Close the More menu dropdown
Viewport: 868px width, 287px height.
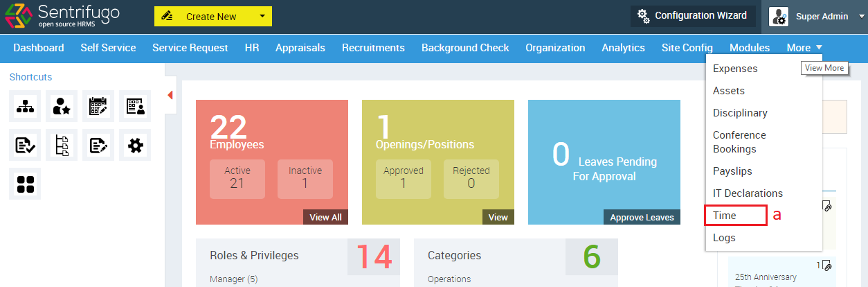pyautogui.click(x=804, y=48)
